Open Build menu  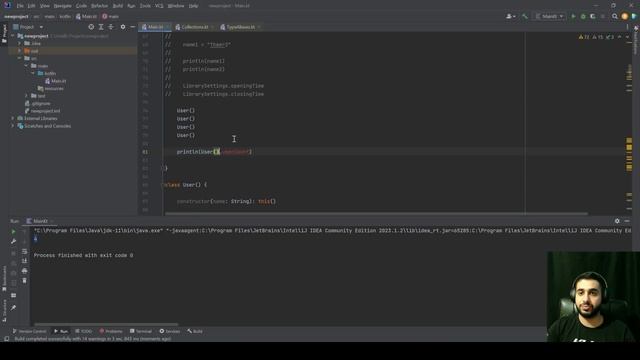click(x=118, y=6)
